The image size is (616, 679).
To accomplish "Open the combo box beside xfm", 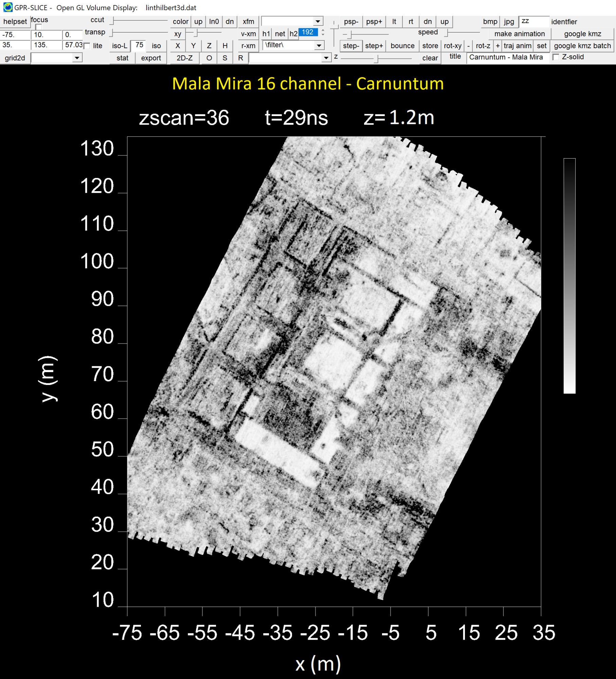I will (318, 21).
